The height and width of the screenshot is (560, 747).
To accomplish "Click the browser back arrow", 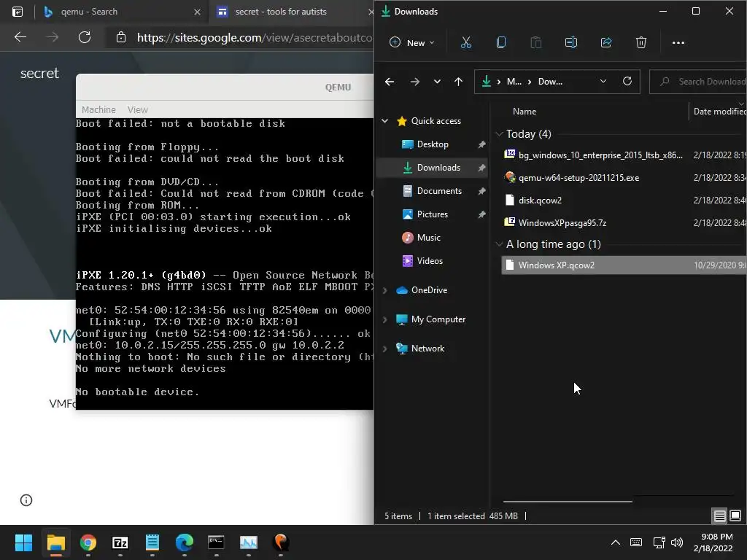I will (20, 37).
